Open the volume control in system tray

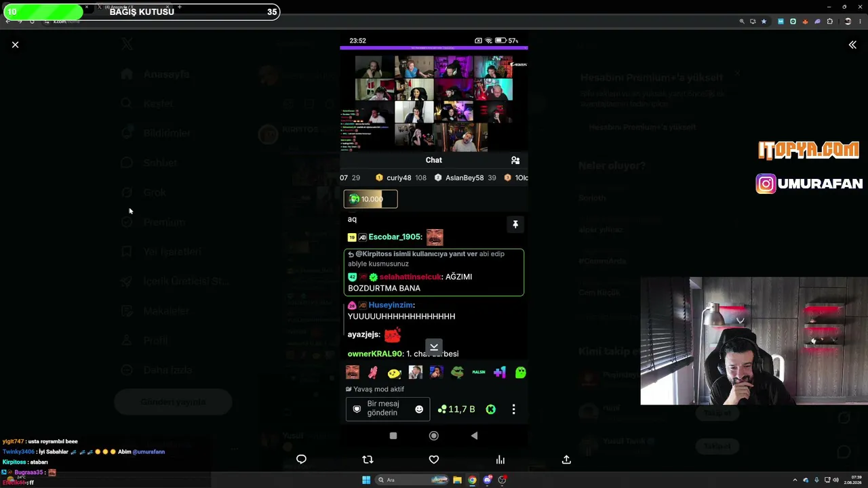(x=835, y=480)
